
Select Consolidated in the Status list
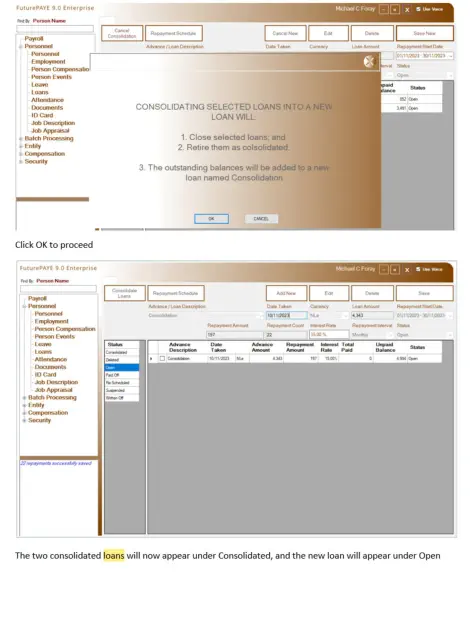tap(122, 352)
